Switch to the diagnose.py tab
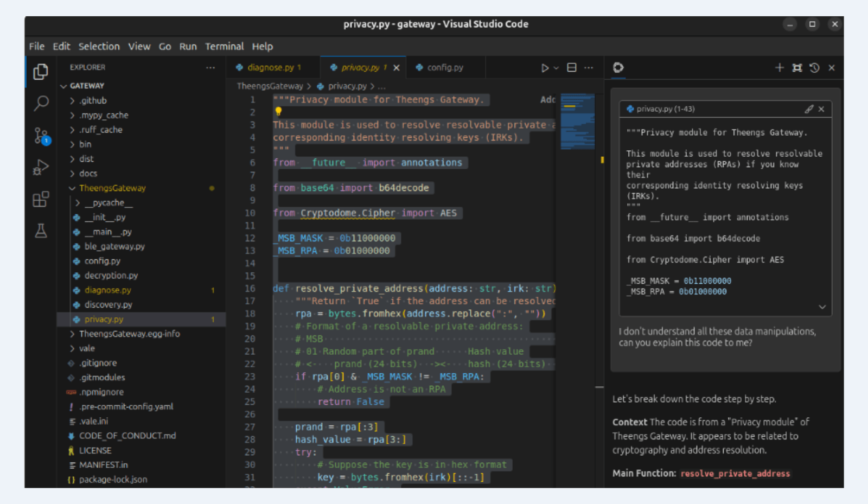The image size is (868, 504). [270, 68]
